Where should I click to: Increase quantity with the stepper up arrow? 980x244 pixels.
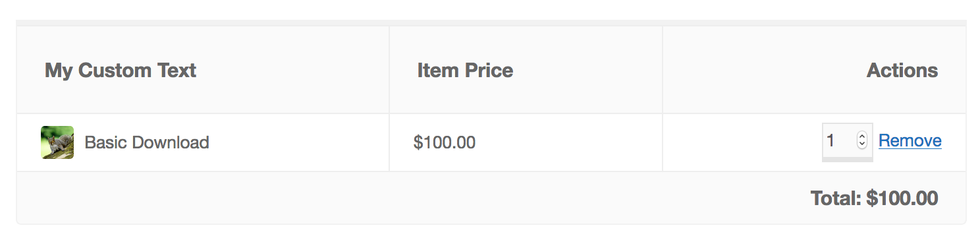(861, 137)
